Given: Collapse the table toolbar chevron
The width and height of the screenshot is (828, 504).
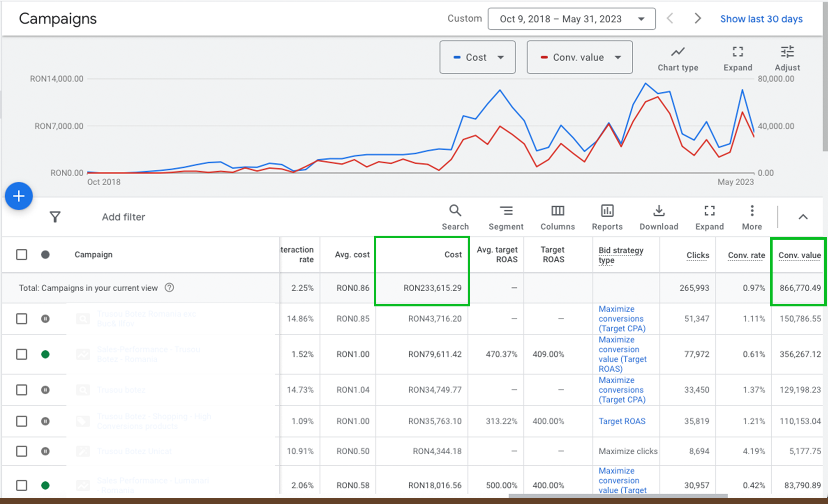Looking at the screenshot, I should point(803,217).
